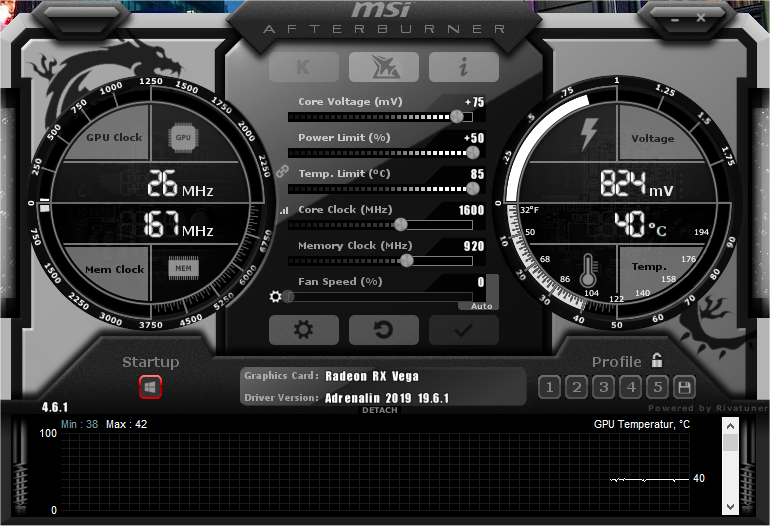Minimize the Afterburner window
Screen dimensions: 770x526
675,20
